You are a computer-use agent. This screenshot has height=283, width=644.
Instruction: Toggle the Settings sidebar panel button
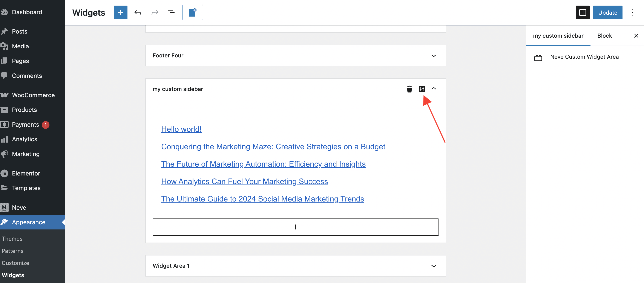click(583, 12)
